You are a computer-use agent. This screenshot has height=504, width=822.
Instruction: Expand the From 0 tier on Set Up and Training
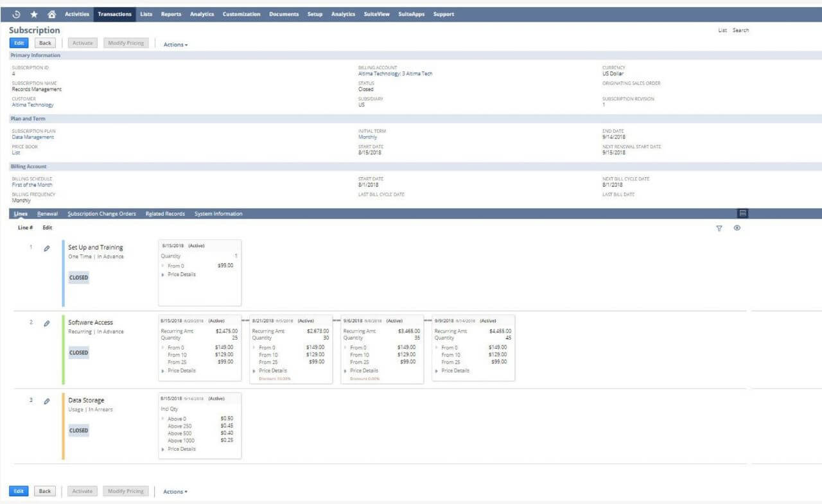click(x=175, y=265)
